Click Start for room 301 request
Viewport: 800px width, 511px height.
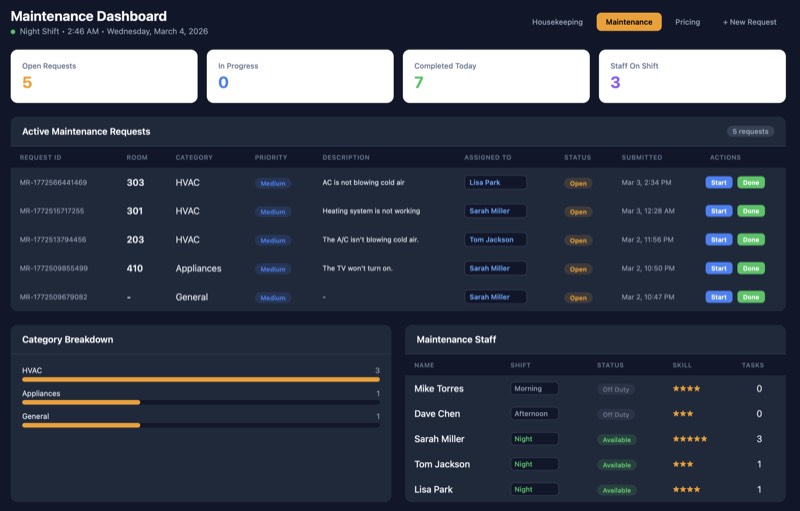(x=718, y=211)
